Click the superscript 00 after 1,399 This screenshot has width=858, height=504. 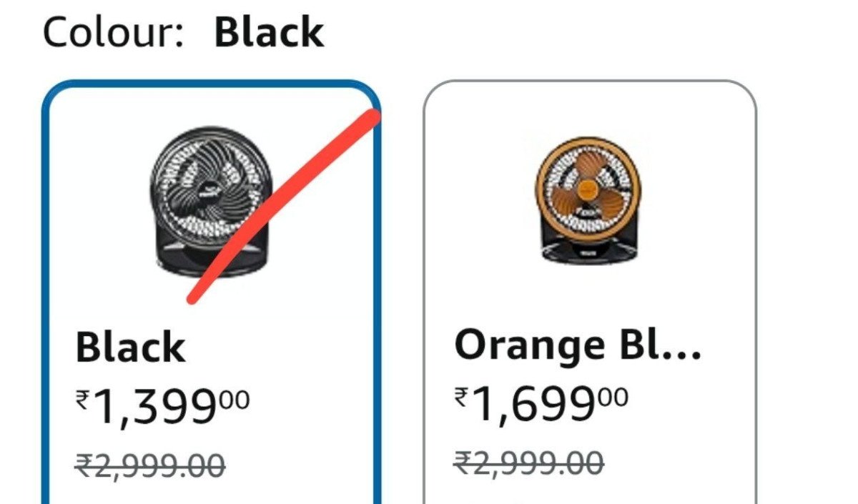pyautogui.click(x=235, y=399)
